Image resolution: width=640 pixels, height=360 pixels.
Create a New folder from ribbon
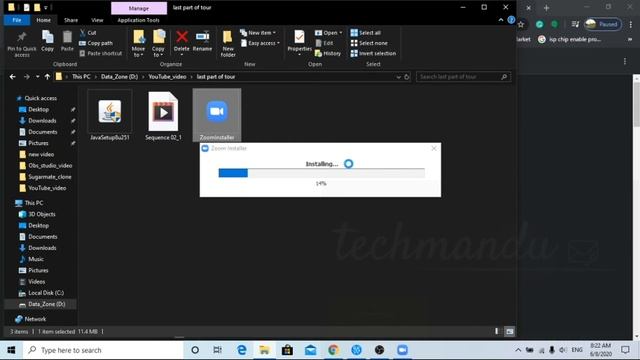[228, 43]
